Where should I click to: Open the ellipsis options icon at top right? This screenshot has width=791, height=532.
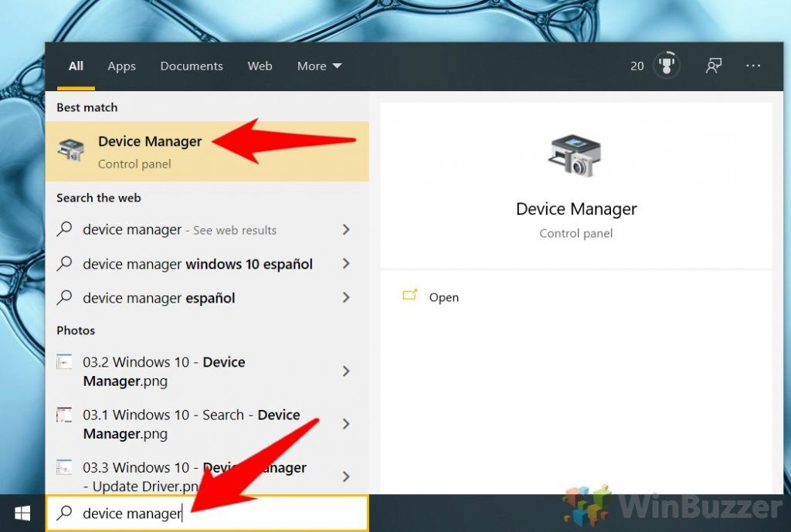[753, 66]
